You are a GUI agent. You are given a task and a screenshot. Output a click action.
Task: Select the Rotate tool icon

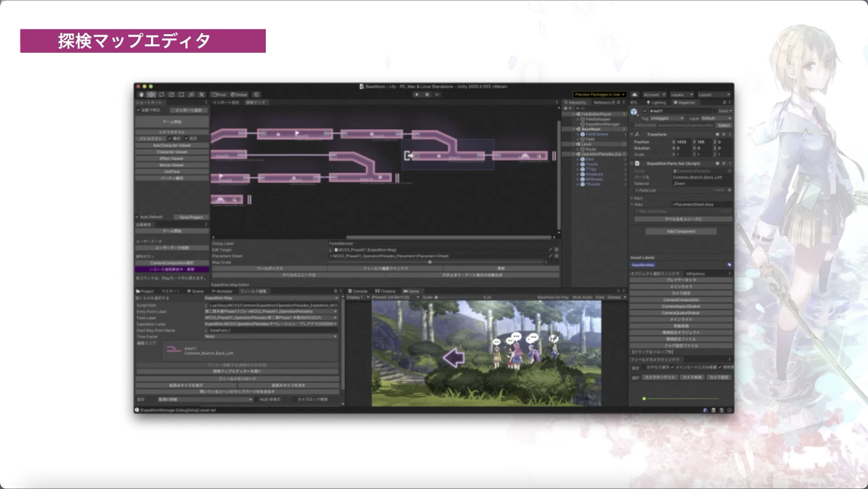162,95
